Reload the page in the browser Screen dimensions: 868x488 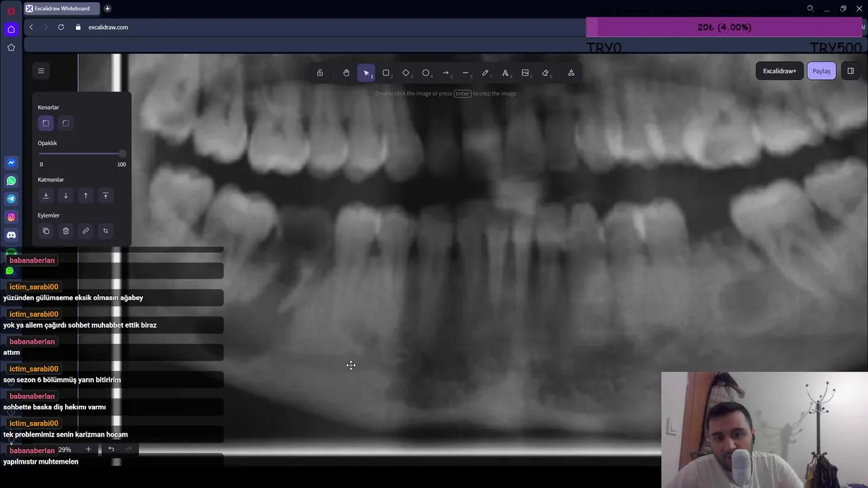61,27
